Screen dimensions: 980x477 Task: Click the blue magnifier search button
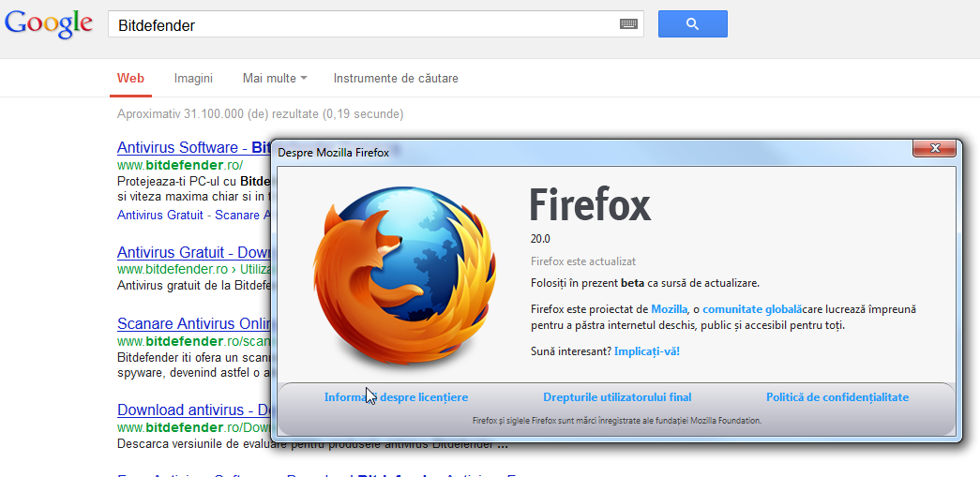692,23
